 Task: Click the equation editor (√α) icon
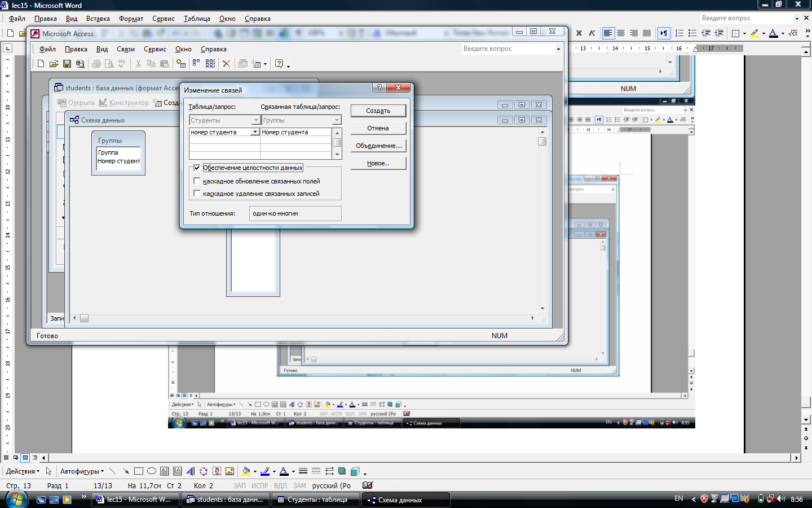pos(793,33)
